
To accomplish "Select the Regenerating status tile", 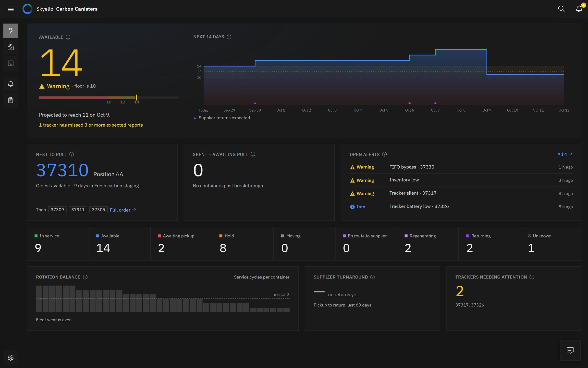I will tap(428, 243).
